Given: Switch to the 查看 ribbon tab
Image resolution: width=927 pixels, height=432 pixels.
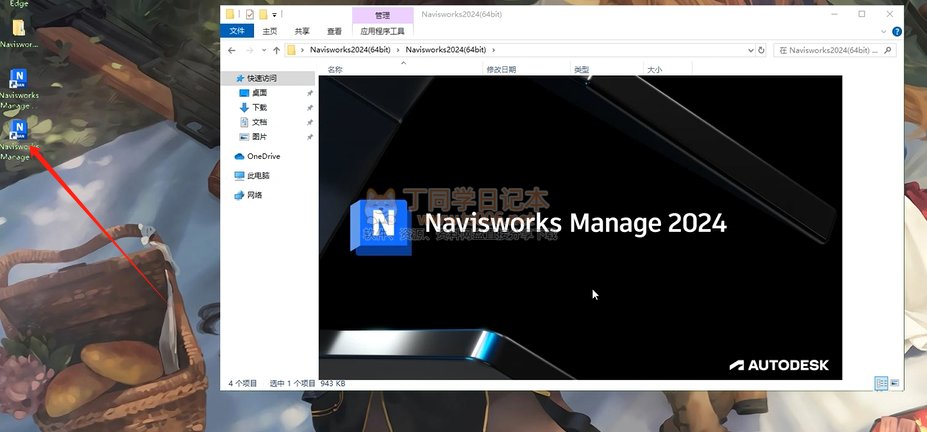Looking at the screenshot, I should click(x=334, y=31).
